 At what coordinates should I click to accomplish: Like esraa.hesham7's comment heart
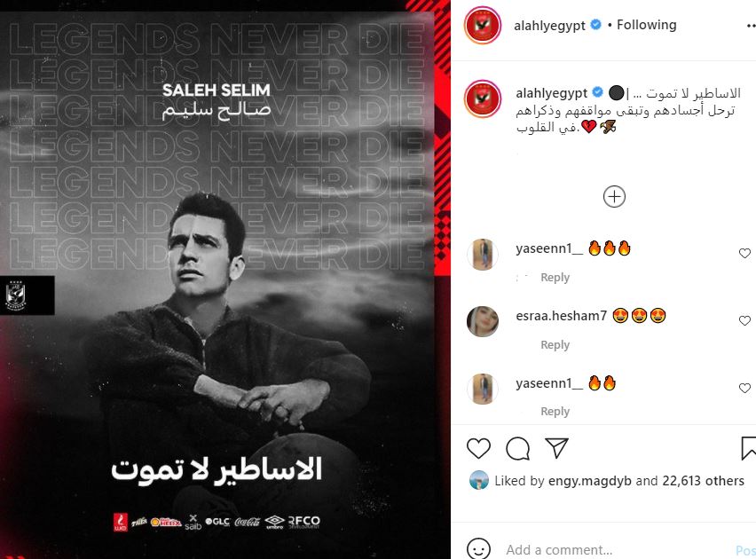(x=744, y=320)
